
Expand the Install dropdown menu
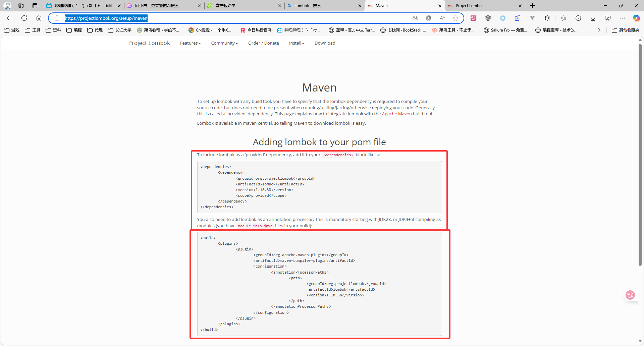(x=297, y=43)
